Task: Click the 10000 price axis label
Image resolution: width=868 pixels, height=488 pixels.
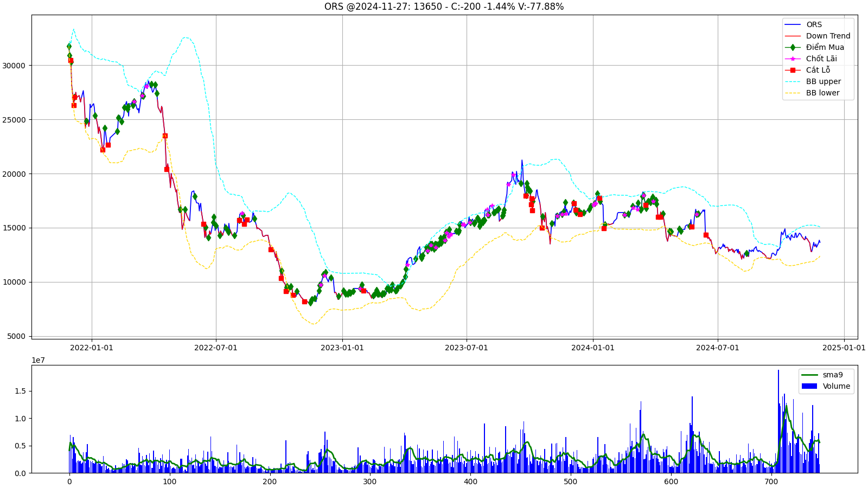Action: [15, 282]
